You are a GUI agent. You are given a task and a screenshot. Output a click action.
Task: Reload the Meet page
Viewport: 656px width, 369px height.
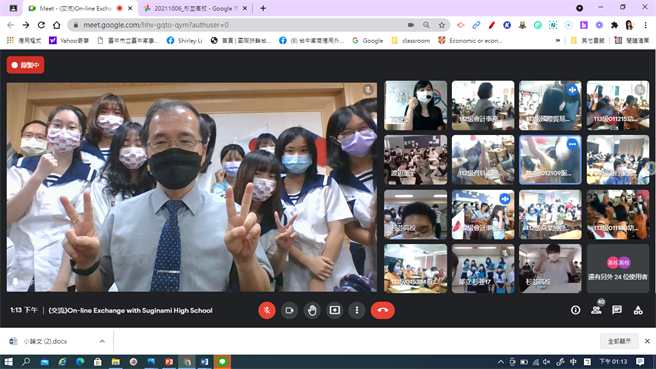click(41, 25)
